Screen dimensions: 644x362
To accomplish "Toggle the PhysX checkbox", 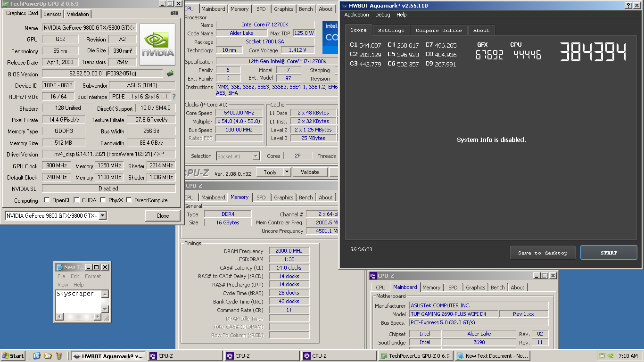I will [x=103, y=200].
